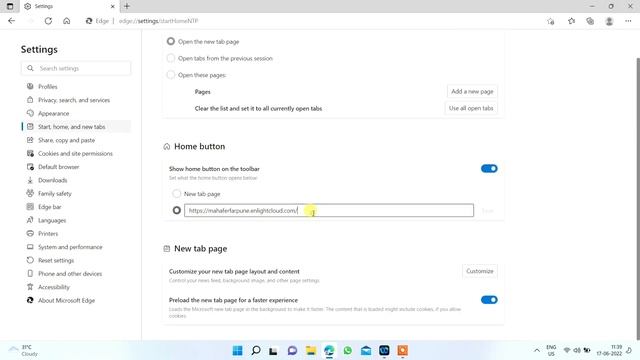Click the page vertical scrollbar
Image resolution: width=640 pixels, height=360 pixels.
638,198
